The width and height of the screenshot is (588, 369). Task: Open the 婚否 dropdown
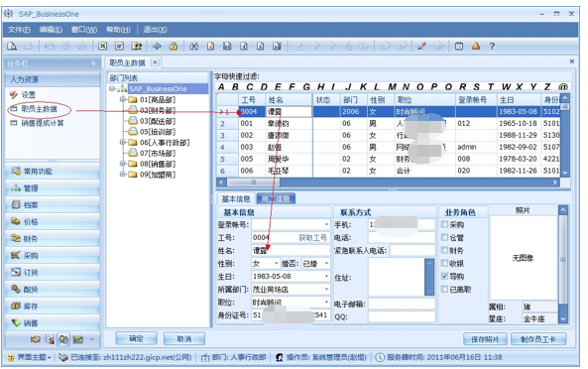click(x=326, y=264)
